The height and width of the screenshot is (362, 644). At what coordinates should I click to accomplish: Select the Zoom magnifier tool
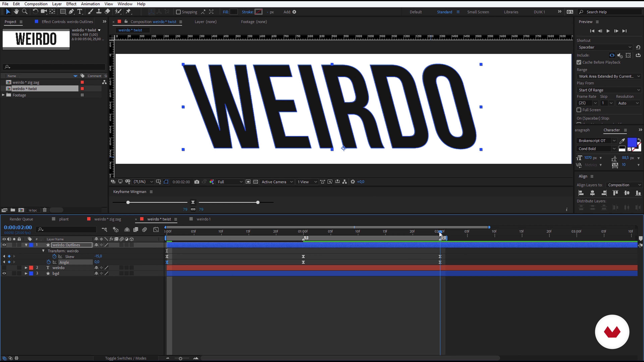[x=24, y=12]
